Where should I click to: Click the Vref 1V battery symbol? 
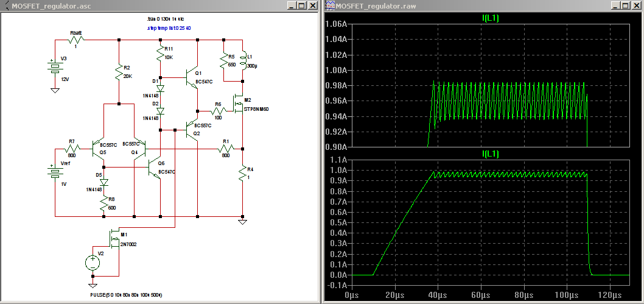[55, 171]
